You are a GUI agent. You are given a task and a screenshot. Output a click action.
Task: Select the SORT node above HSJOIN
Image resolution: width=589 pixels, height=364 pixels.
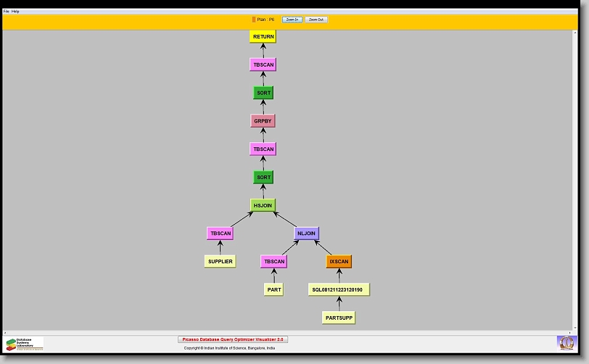coord(263,177)
